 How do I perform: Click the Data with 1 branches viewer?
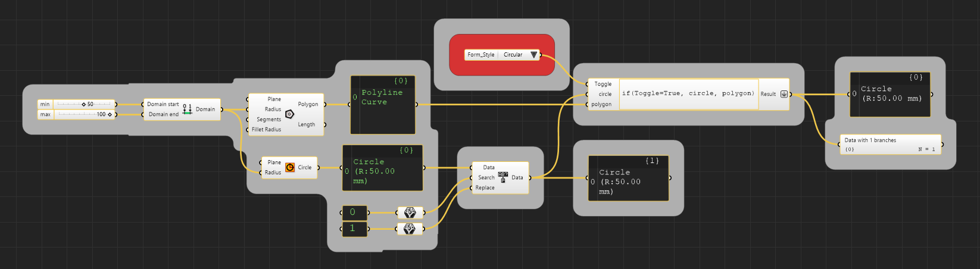click(891, 145)
